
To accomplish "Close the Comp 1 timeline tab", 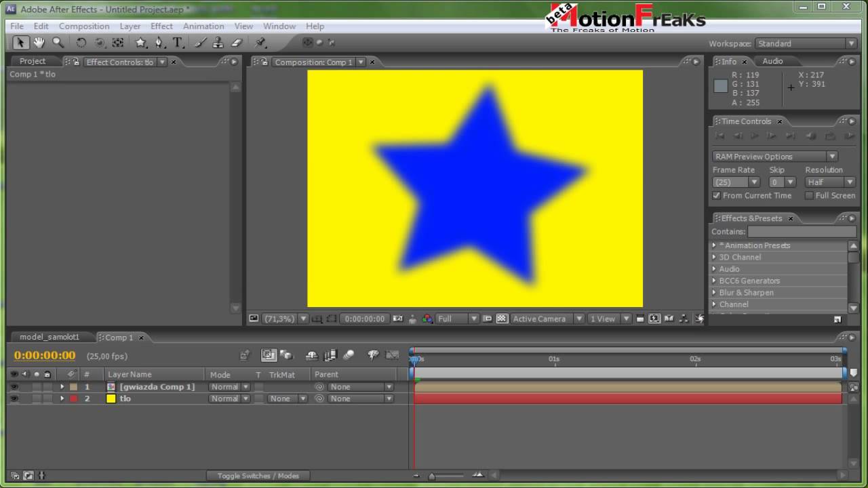I will click(141, 338).
